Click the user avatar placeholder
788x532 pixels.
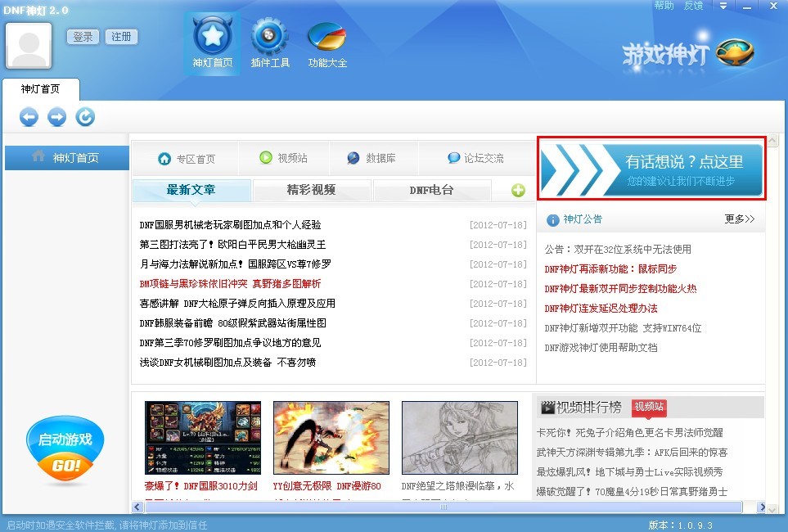click(x=29, y=46)
